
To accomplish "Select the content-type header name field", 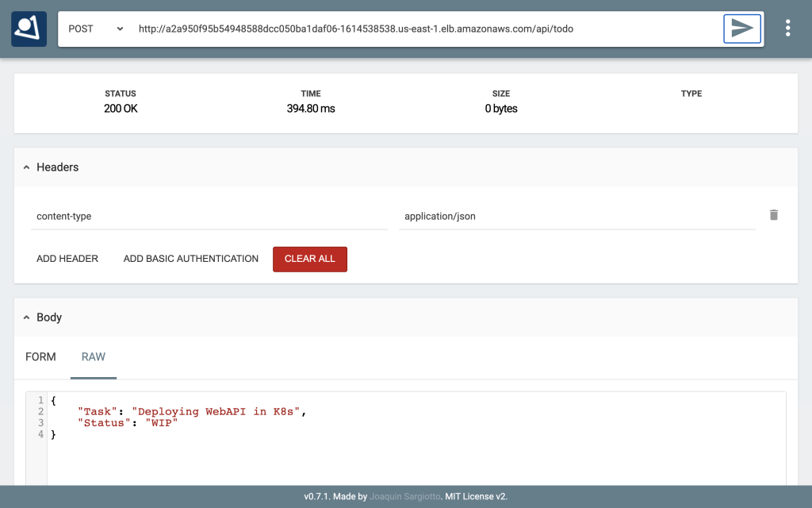I will [206, 216].
